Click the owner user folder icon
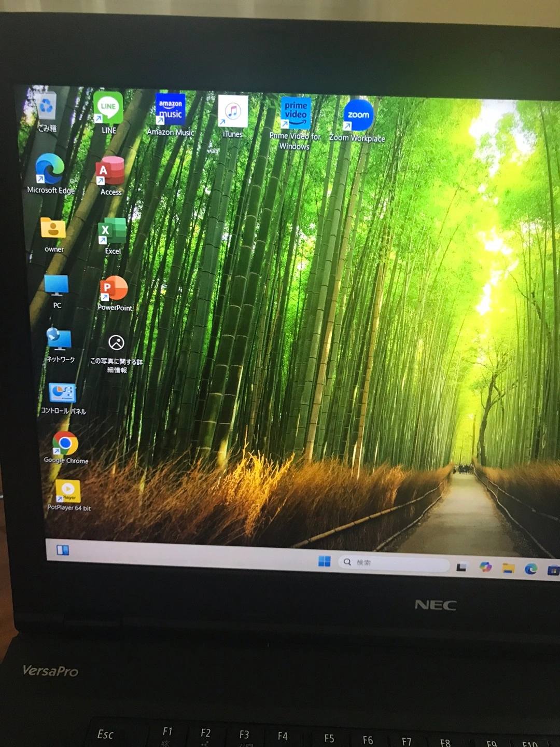 coord(53,229)
